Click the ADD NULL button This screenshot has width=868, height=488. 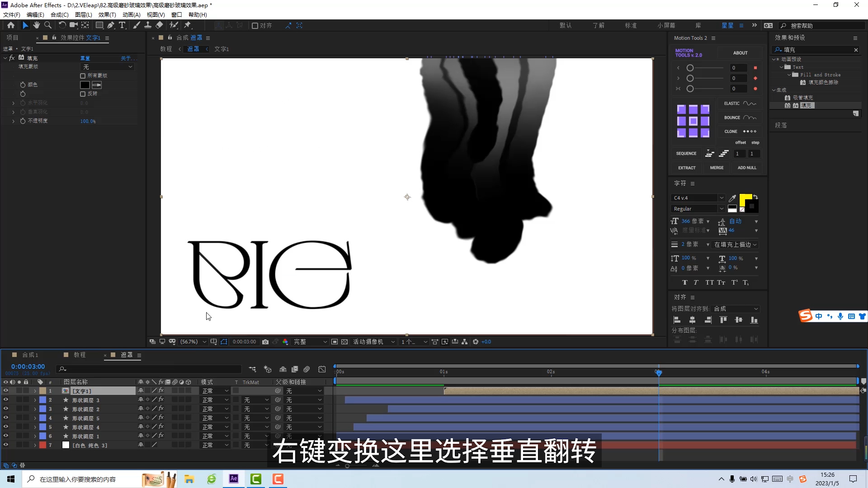tap(747, 168)
